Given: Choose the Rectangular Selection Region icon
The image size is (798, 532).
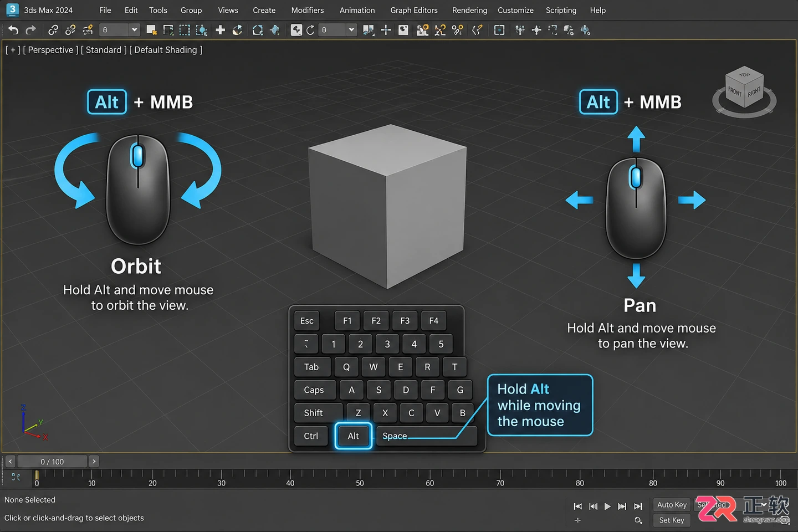Looking at the screenshot, I should coord(185,30).
